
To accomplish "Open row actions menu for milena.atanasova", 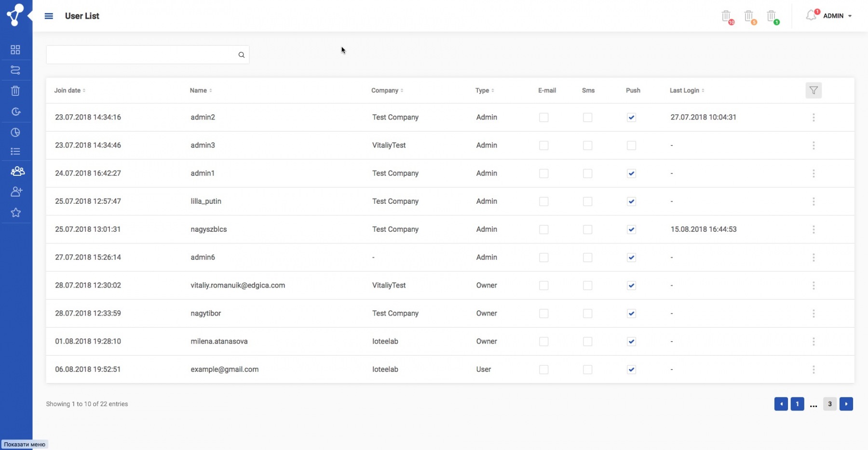I will tap(813, 342).
